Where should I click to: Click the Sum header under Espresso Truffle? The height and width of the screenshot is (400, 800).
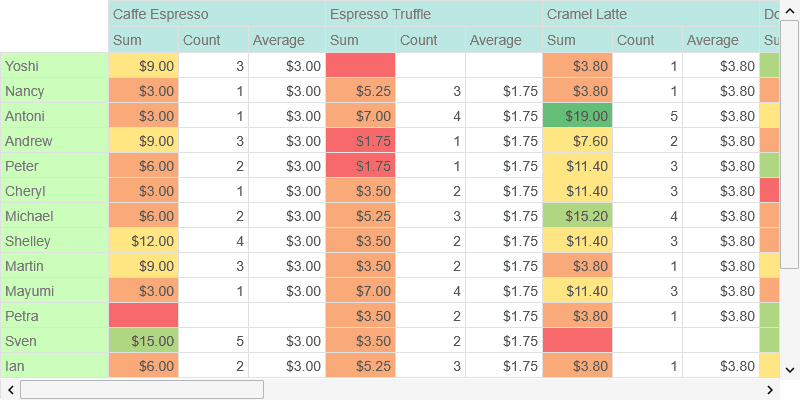point(360,40)
